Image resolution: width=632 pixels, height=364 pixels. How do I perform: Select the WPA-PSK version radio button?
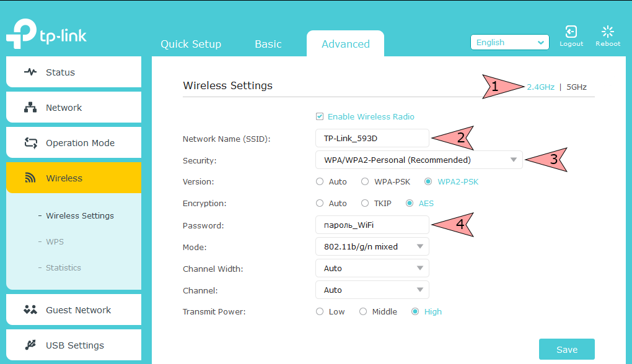(365, 181)
